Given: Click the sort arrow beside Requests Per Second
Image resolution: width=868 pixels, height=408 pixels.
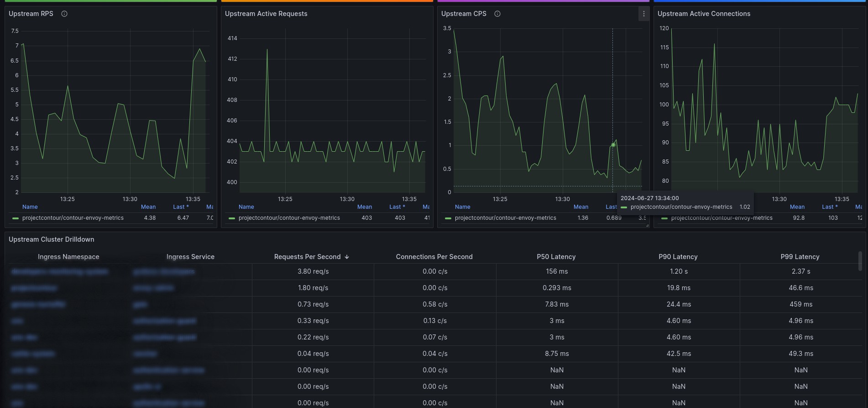Looking at the screenshot, I should pyautogui.click(x=347, y=257).
